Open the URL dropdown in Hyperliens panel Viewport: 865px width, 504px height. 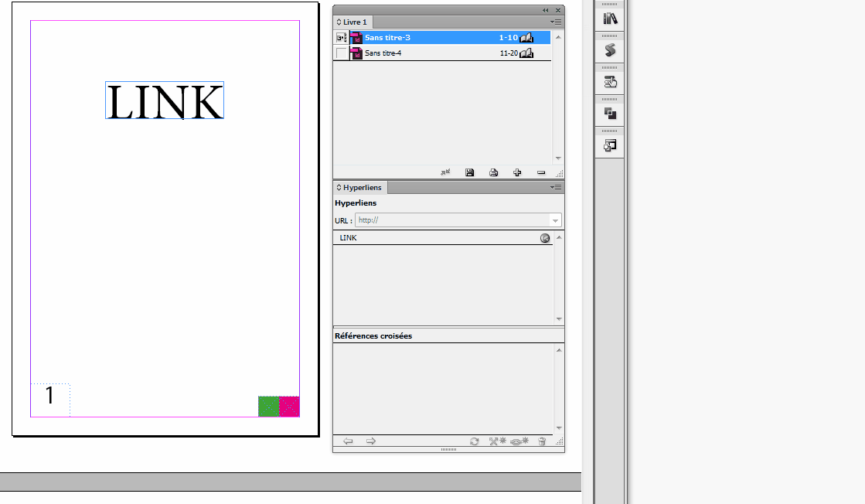[555, 220]
